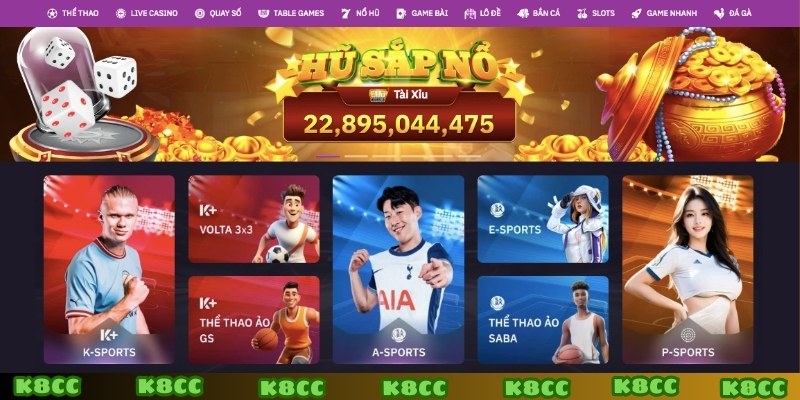
Task: Click the Quay Số target icon
Action: pos(199,14)
